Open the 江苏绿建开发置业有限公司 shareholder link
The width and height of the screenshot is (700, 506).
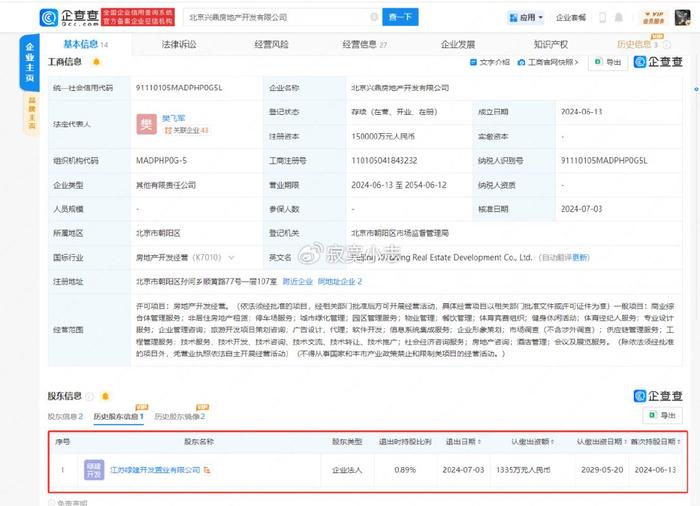[155, 470]
